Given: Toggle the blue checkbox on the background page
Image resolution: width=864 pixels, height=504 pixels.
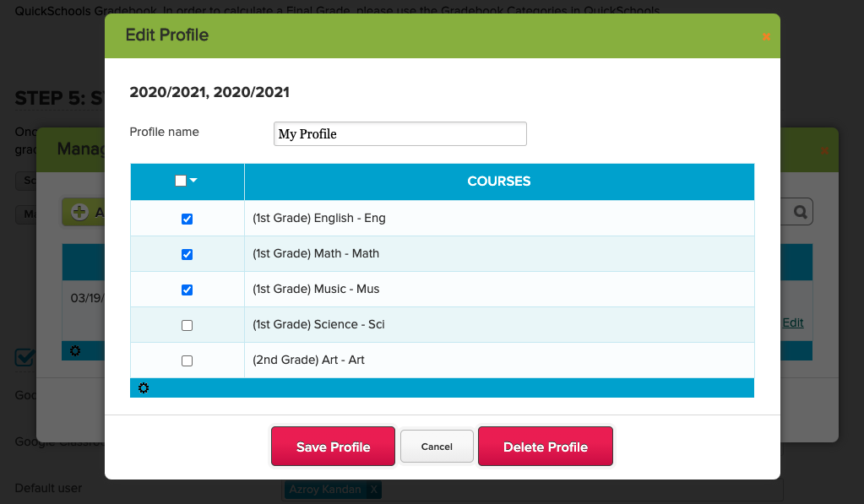Looking at the screenshot, I should click(x=24, y=357).
